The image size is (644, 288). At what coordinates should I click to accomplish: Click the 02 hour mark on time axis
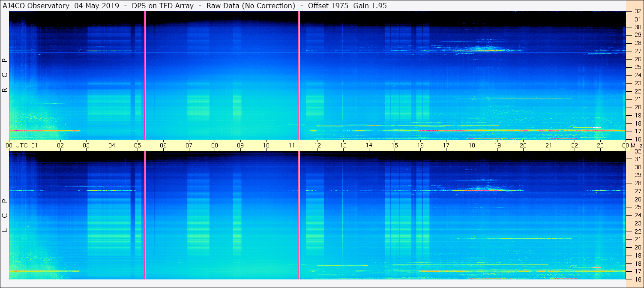(x=60, y=145)
